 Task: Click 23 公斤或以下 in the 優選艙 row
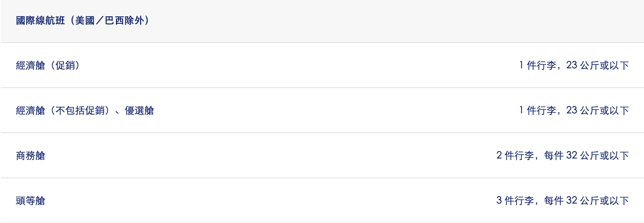pyautogui.click(x=597, y=111)
